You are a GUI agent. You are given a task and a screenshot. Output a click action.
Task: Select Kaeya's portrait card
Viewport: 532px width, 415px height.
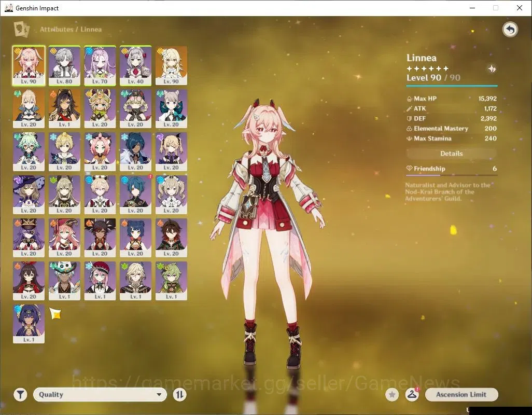tap(136, 151)
